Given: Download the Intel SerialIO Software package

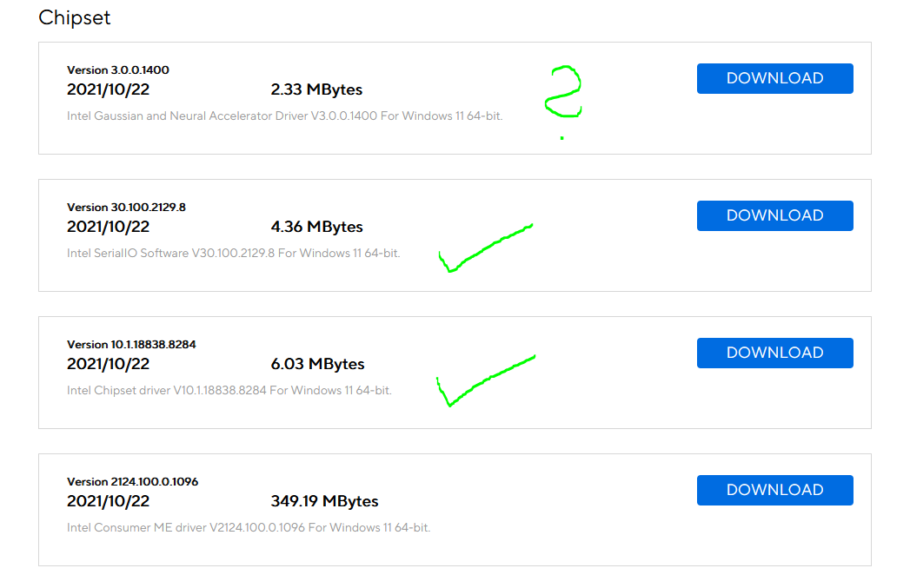Looking at the screenshot, I should (774, 215).
